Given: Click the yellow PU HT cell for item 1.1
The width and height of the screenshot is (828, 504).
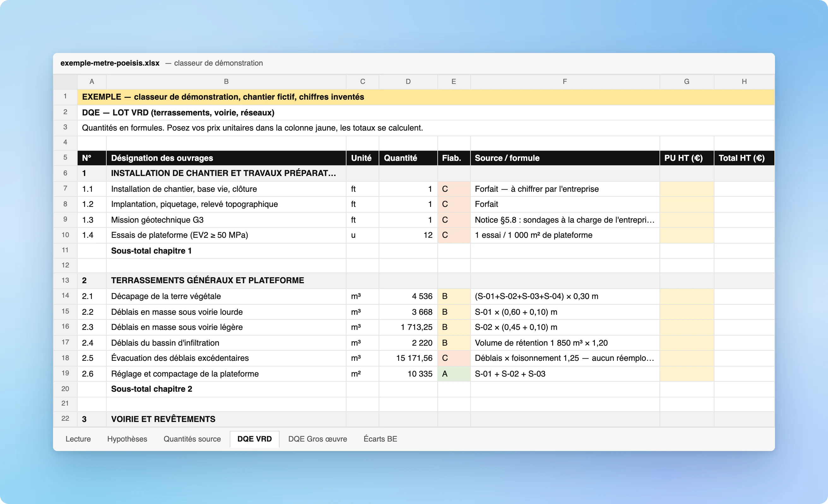Looking at the screenshot, I should [687, 189].
